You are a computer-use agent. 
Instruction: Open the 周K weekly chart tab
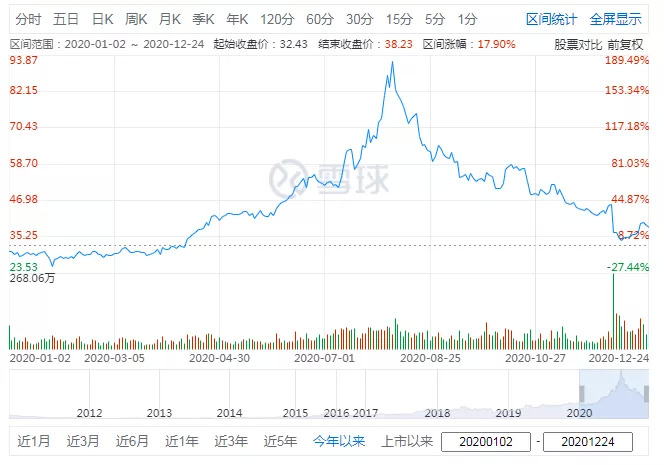[137, 19]
